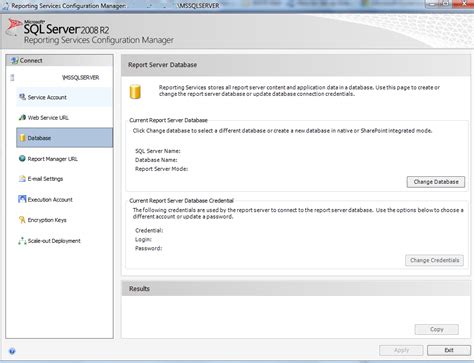Click the Connect icon in sidebar

pos(14,60)
